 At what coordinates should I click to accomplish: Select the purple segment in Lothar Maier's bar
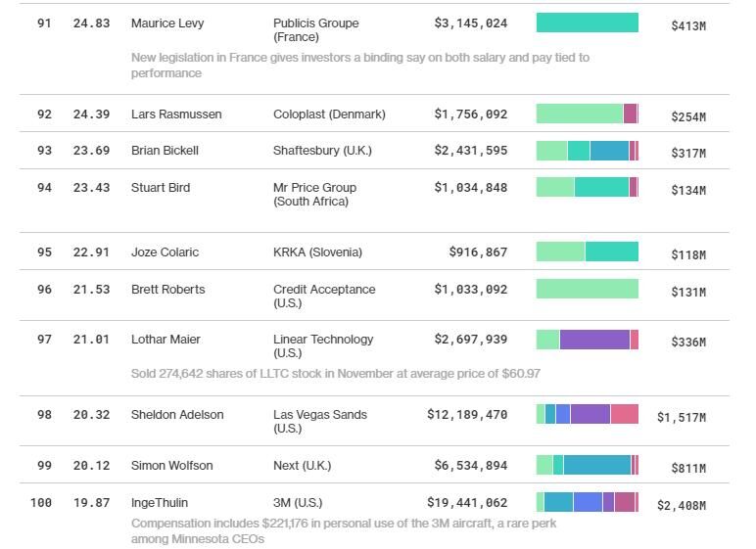pos(594,340)
